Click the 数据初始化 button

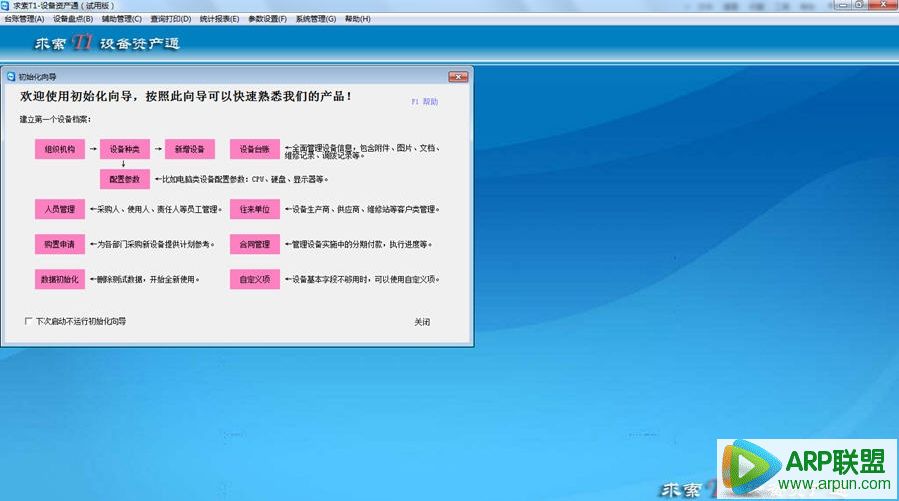(60, 279)
